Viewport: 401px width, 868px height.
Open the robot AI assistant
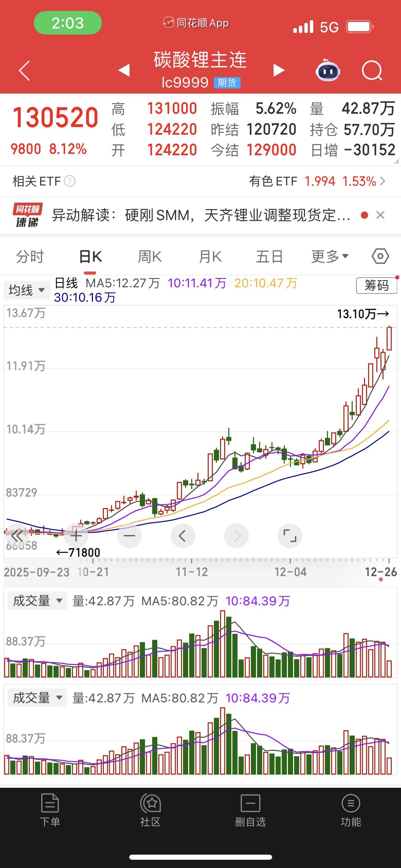[x=328, y=70]
